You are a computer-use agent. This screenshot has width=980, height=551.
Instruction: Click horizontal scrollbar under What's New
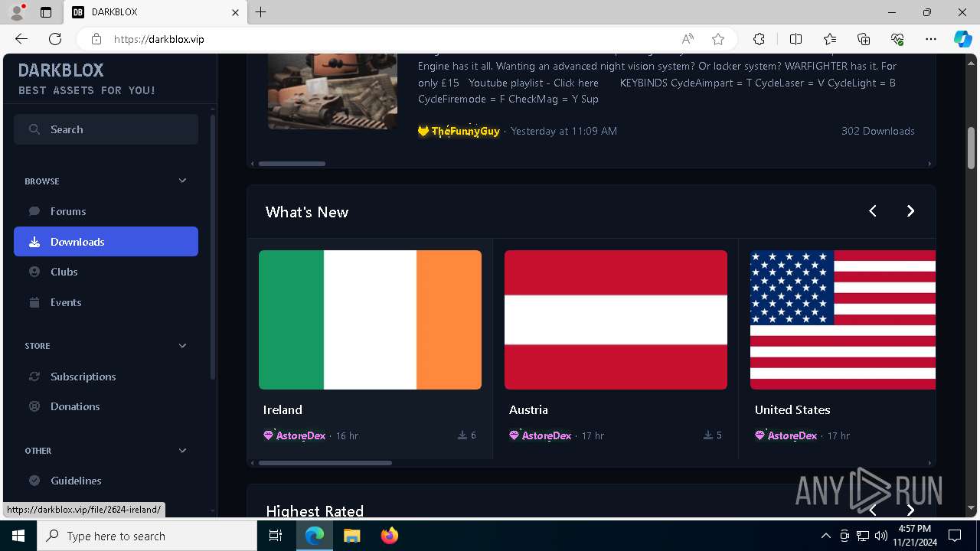(325, 463)
